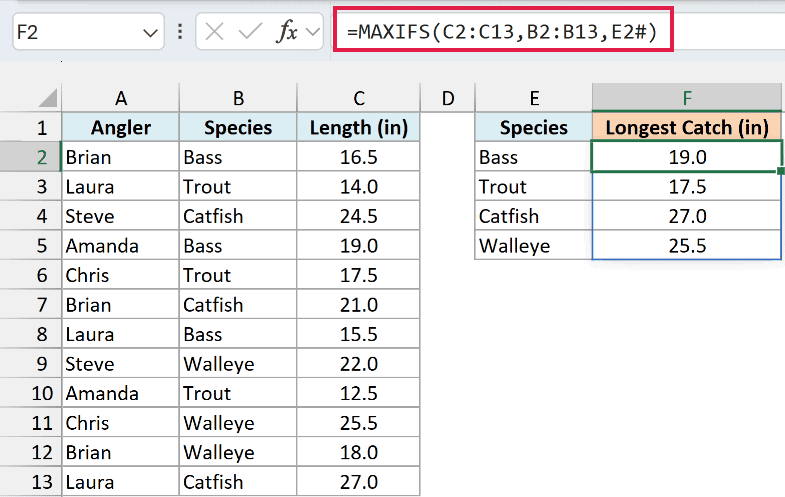Select cell A12 containing Brian
This screenshot has width=785, height=497.
120,452
